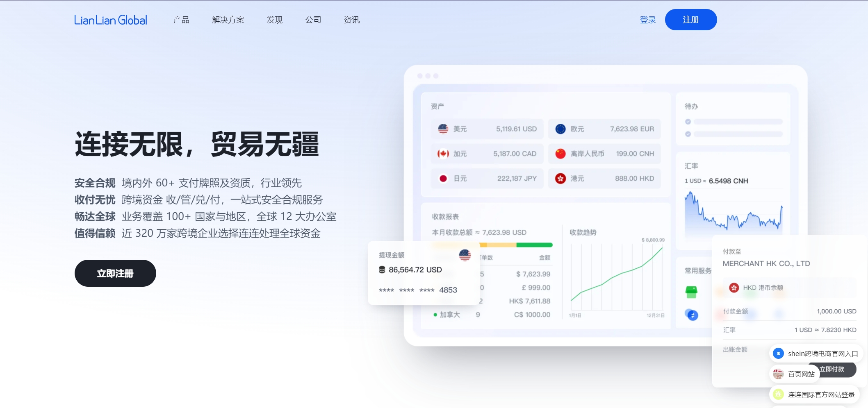Viewport: 868px width, 408px height.
Task: Click the Japan flag icon beside 日元
Action: 444,178
